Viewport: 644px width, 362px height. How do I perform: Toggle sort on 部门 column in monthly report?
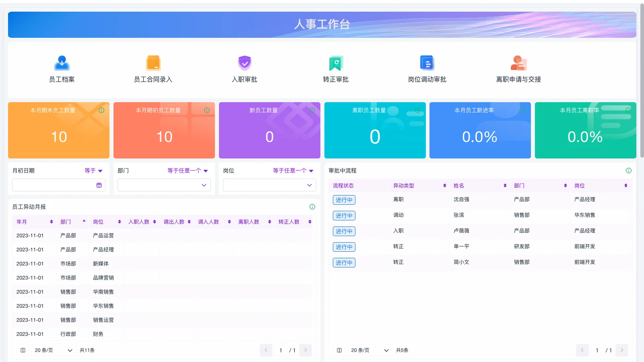click(84, 221)
